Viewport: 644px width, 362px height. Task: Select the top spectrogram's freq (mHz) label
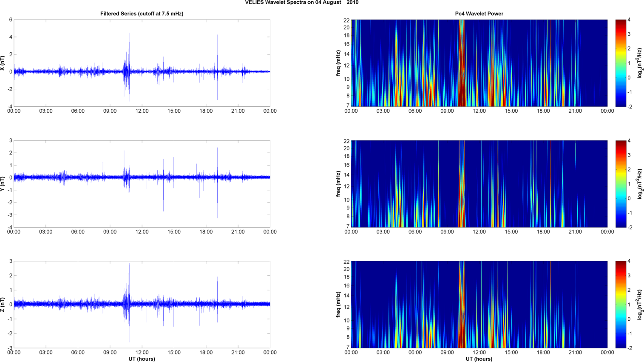point(338,63)
